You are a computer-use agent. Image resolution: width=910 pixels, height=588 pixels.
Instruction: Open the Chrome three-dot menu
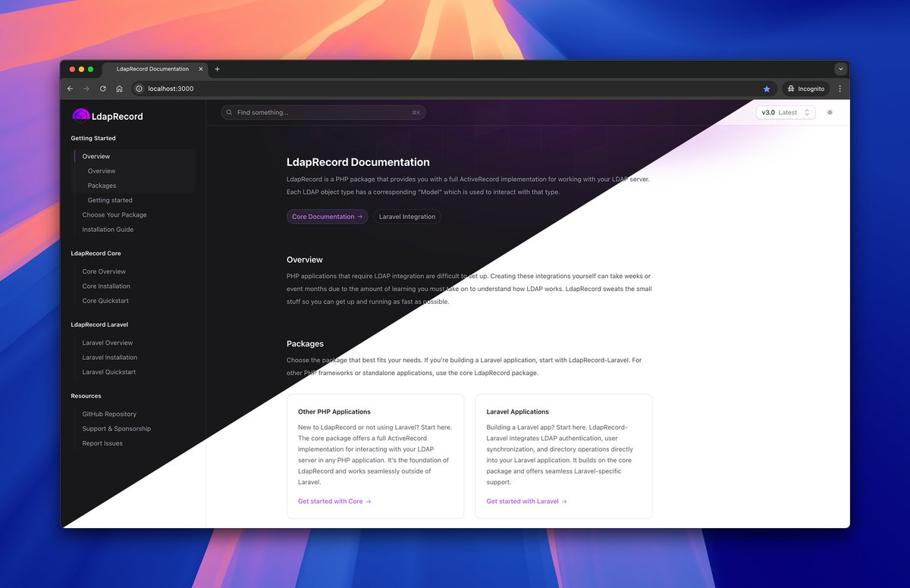click(839, 89)
